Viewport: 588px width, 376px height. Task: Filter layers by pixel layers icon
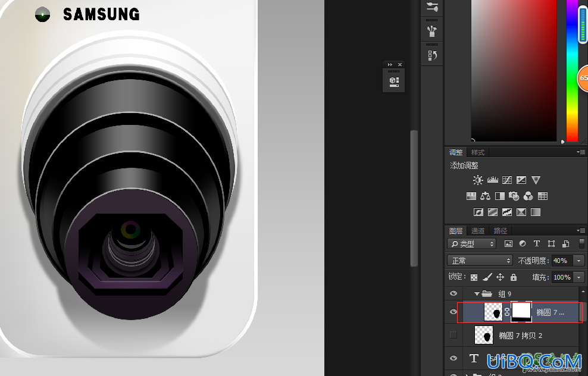point(508,244)
